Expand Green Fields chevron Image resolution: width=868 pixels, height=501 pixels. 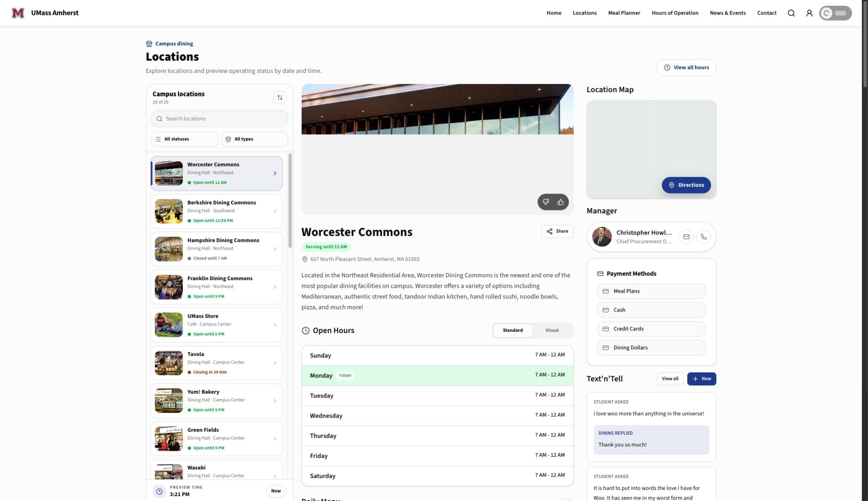[x=275, y=439]
